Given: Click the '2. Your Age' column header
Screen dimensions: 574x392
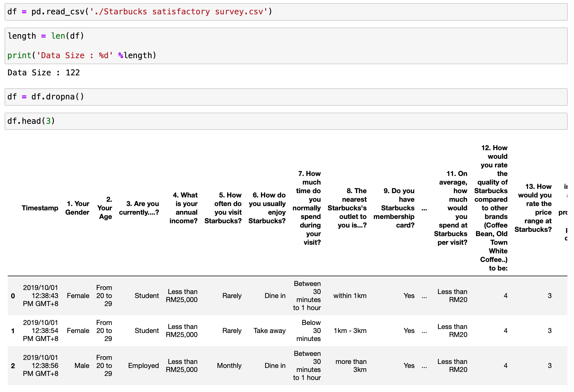Looking at the screenshot, I should point(105,208).
